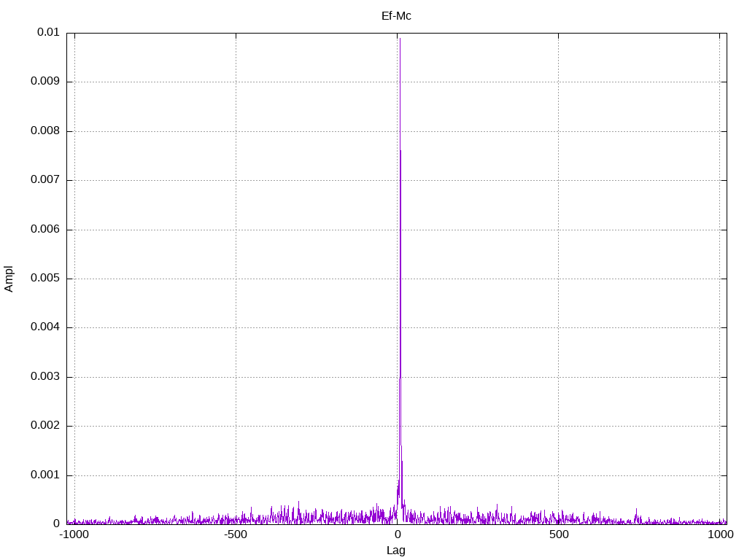The image size is (747, 560).
Task: Select the 1000 x-axis tick label
Action: [x=720, y=534]
